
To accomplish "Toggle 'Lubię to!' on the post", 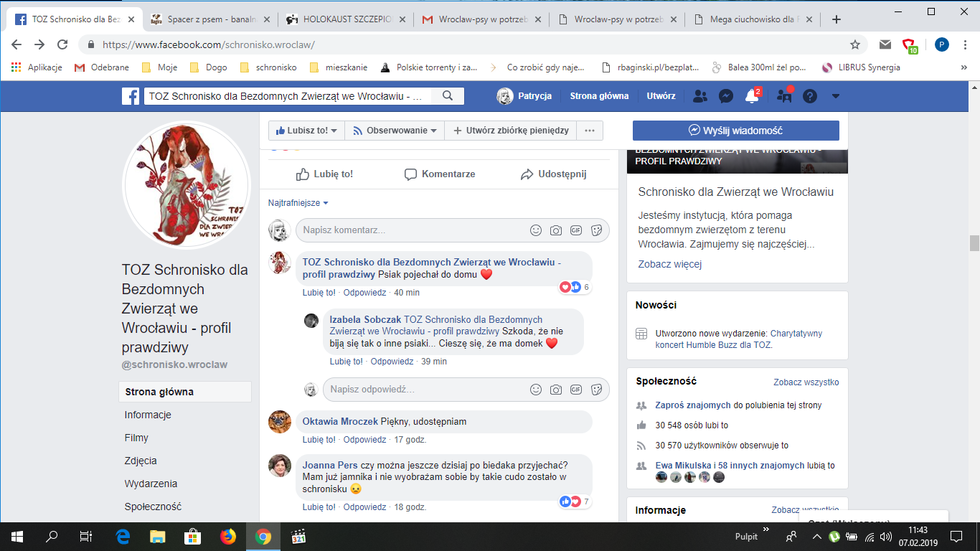I will pos(325,174).
